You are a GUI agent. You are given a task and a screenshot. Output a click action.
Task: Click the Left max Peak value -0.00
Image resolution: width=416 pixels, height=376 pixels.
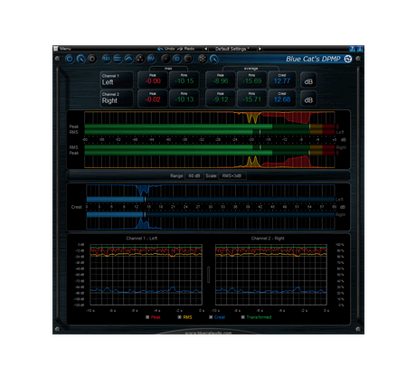point(153,81)
